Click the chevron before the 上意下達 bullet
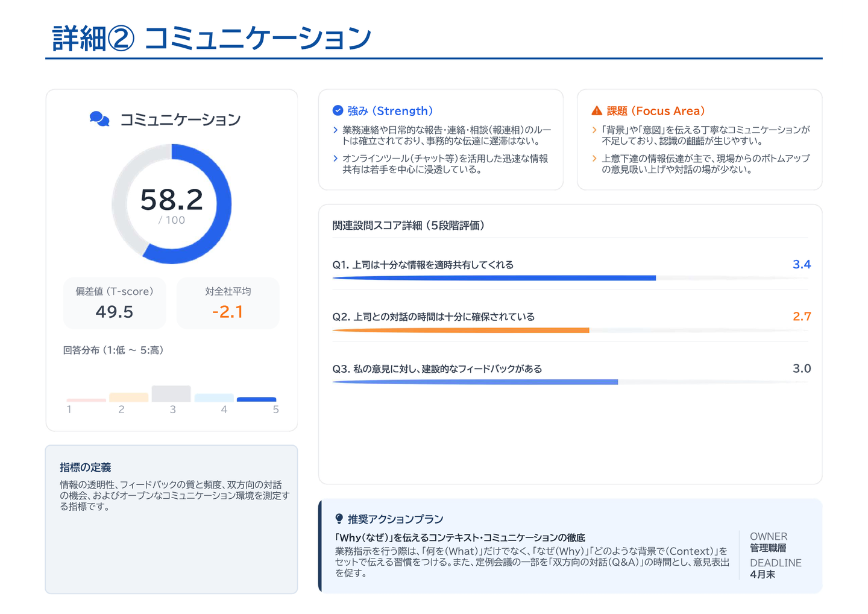This screenshot has width=868, height=614. pos(594,159)
